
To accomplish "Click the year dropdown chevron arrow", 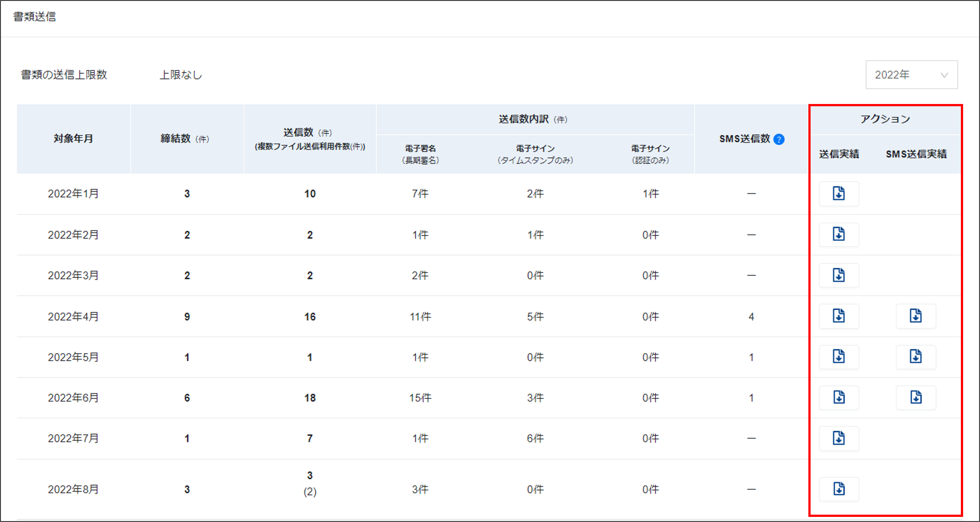I will click(944, 75).
